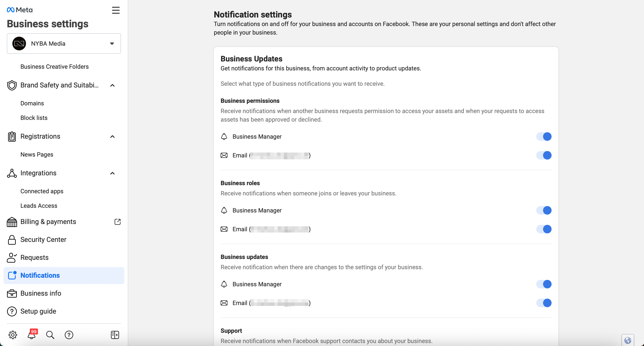This screenshot has width=644, height=346.
Task: Disable Business Manager toggle under Business permissions
Action: tap(544, 137)
